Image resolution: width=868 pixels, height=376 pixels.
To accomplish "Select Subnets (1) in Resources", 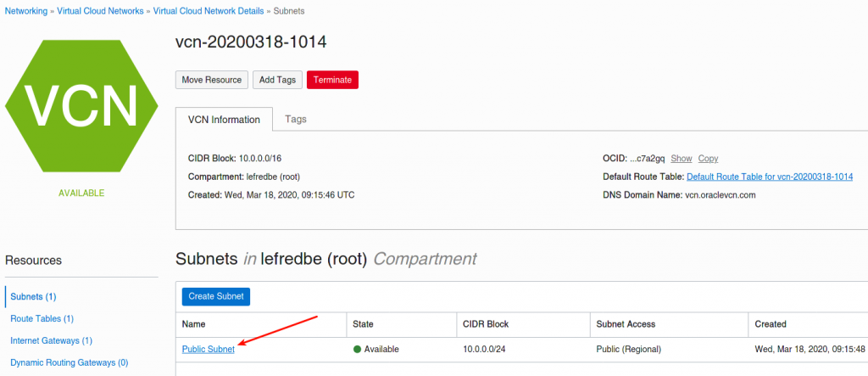I will (x=33, y=297).
